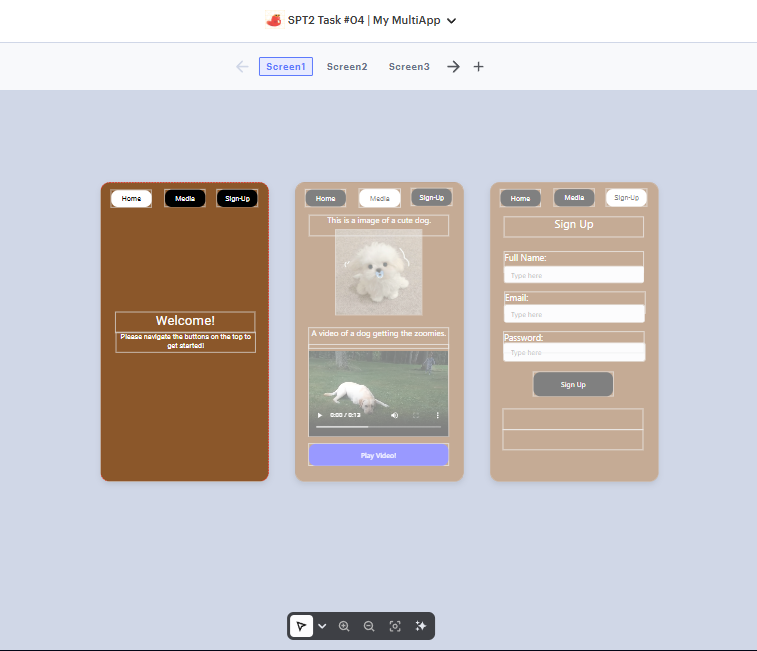Play the dog video
This screenshot has height=651, width=757.
320,415
